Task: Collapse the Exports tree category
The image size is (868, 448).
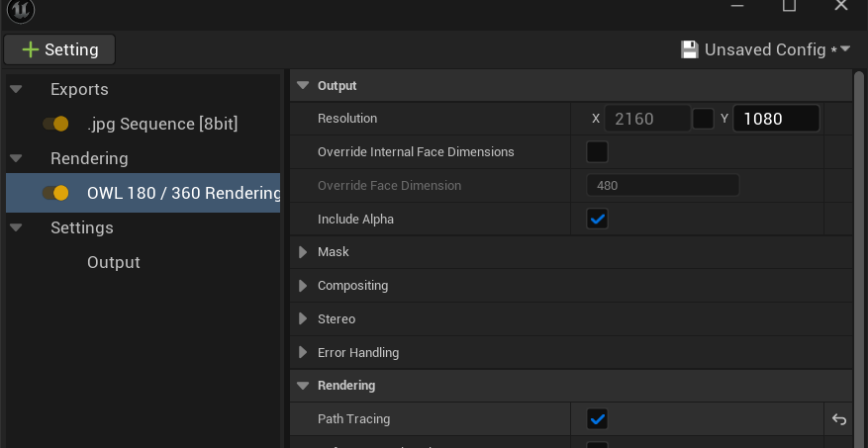Action: pyautogui.click(x=16, y=89)
